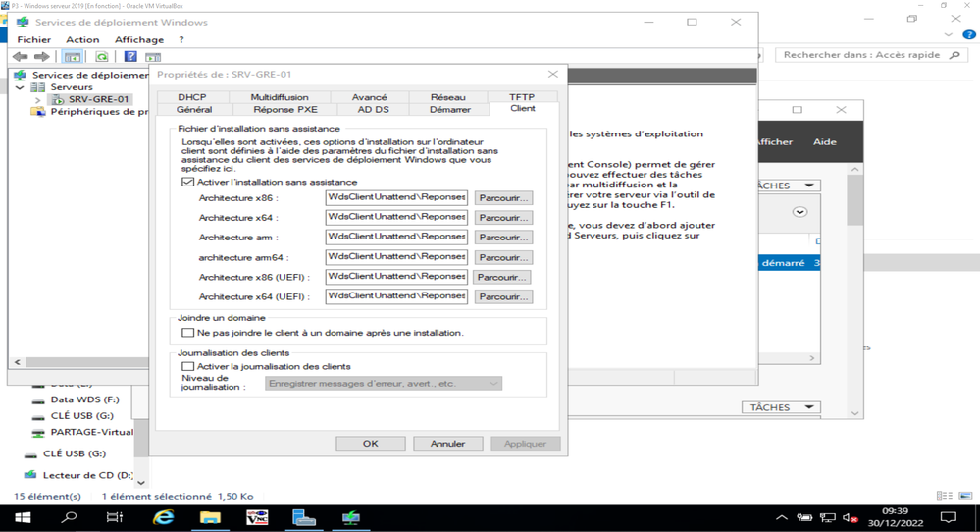Click the green Refresh toolbar icon
This screenshot has width=980, height=532.
pos(101,57)
